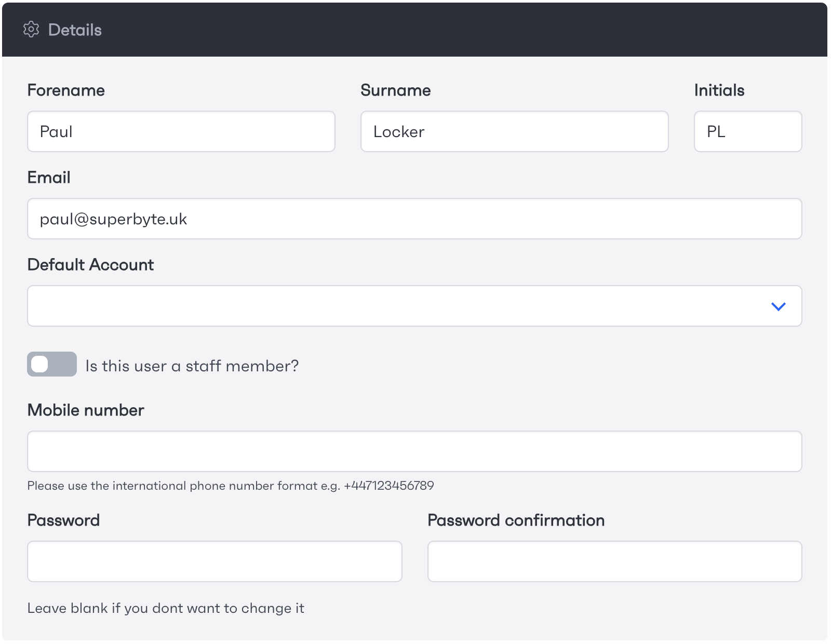Click into the Mobile number field

pyautogui.click(x=414, y=451)
